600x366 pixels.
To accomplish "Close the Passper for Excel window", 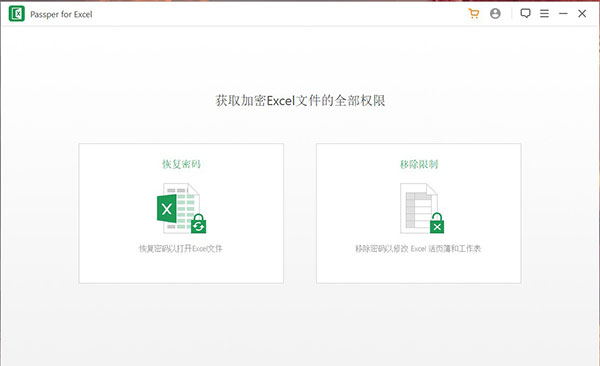I will point(582,14).
